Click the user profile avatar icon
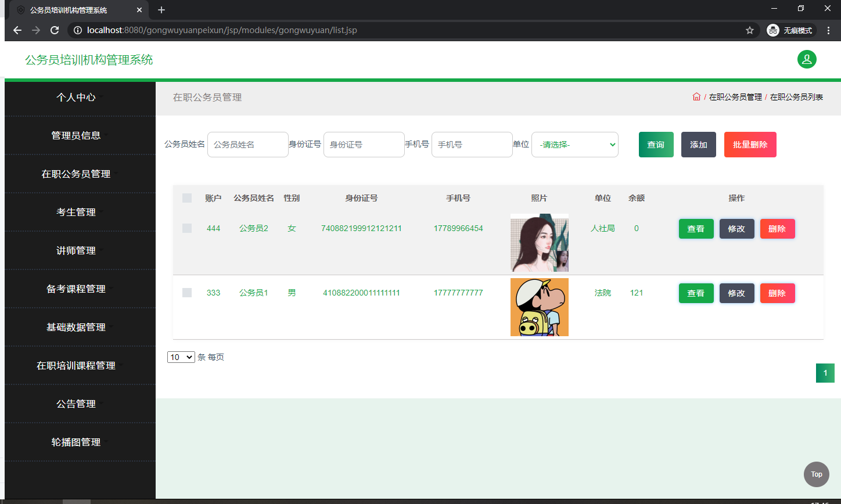Image resolution: width=841 pixels, height=504 pixels. tap(807, 59)
